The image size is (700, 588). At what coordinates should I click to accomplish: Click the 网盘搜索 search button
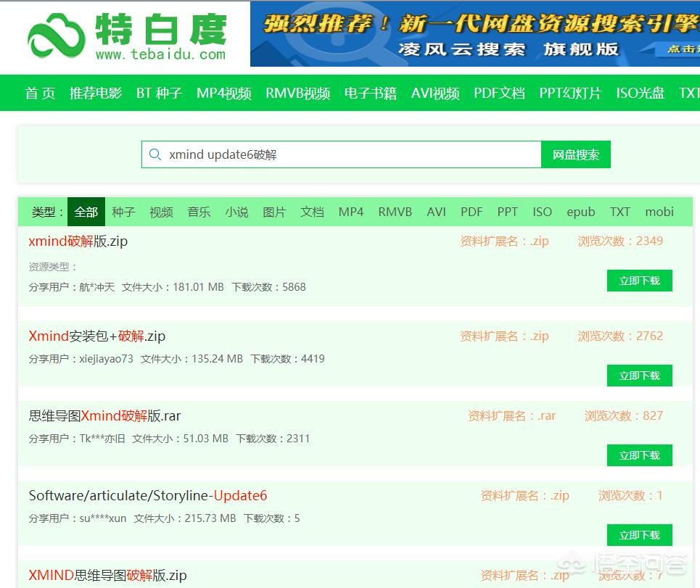point(575,155)
